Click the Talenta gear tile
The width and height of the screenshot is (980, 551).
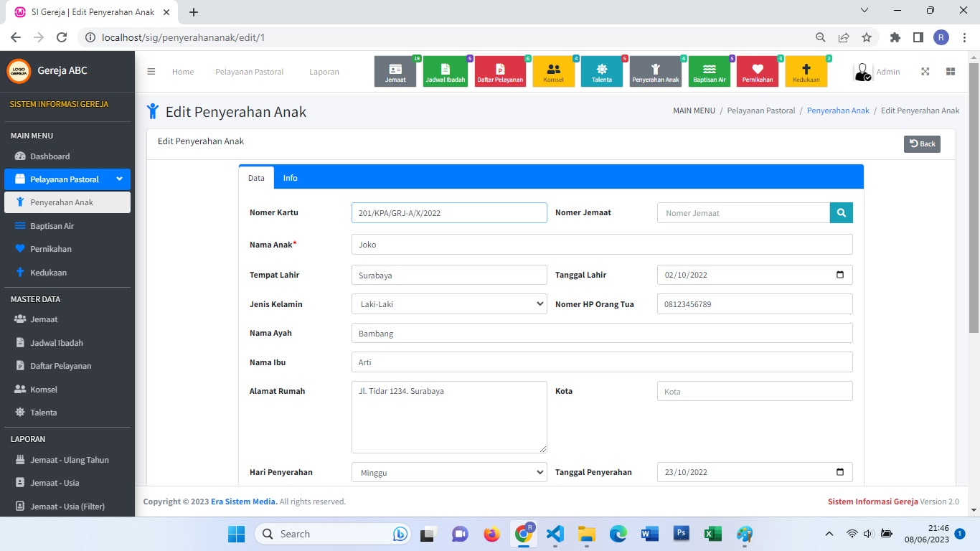601,72
